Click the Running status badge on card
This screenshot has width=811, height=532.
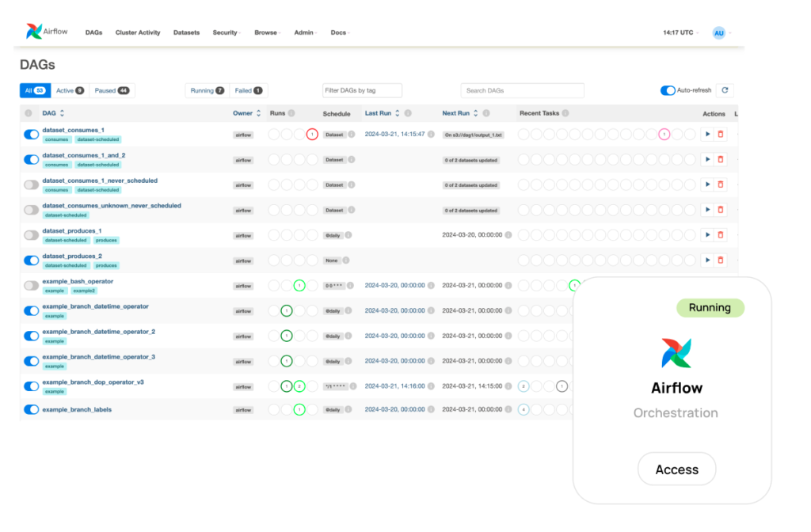[710, 308]
